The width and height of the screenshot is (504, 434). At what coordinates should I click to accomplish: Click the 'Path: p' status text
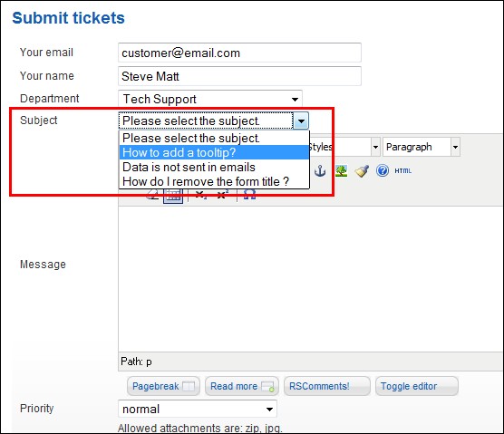[136, 362]
